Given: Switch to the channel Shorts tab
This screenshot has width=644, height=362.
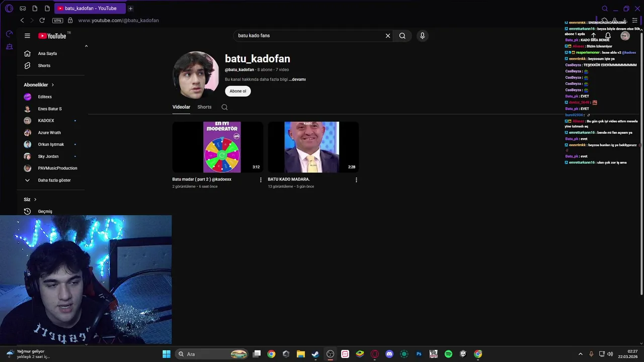Looking at the screenshot, I should 204,107.
